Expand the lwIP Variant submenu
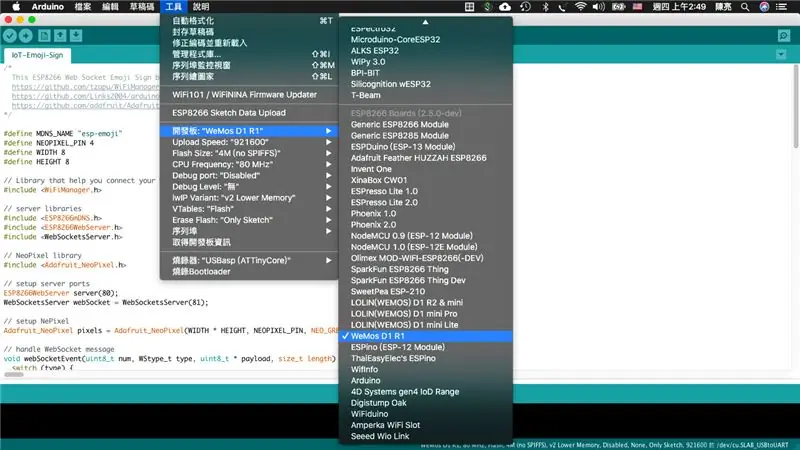Screen dimensions: 800x450 point(249,198)
